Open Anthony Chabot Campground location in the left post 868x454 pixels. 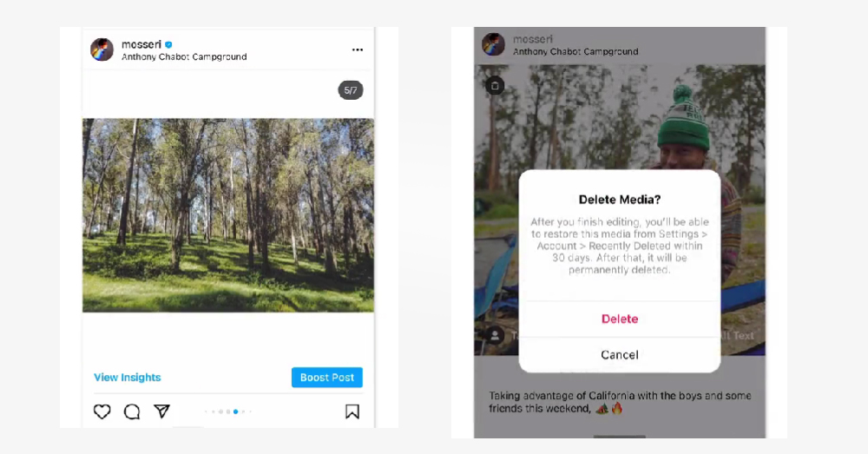coord(184,56)
